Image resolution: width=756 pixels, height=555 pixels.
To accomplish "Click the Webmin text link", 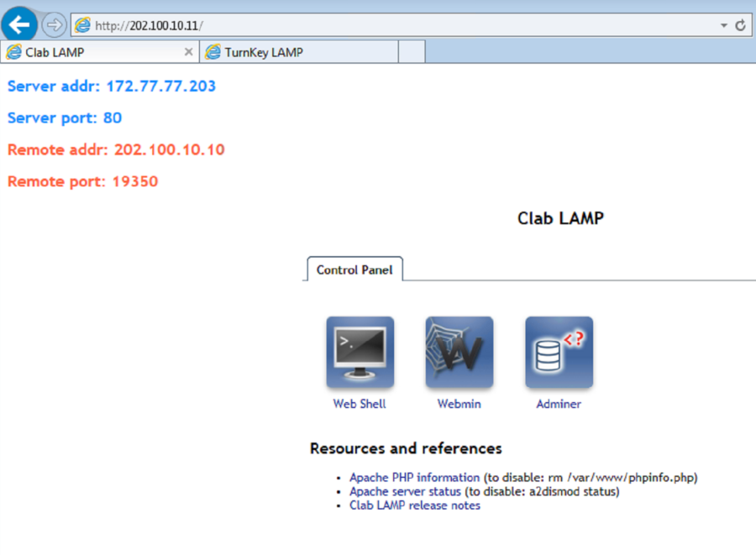I will 459,404.
